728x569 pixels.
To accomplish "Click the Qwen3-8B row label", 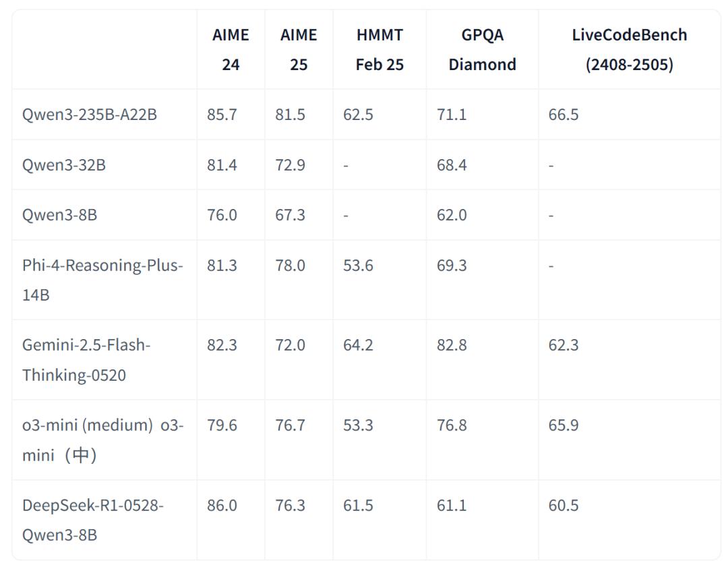I will pos(60,215).
